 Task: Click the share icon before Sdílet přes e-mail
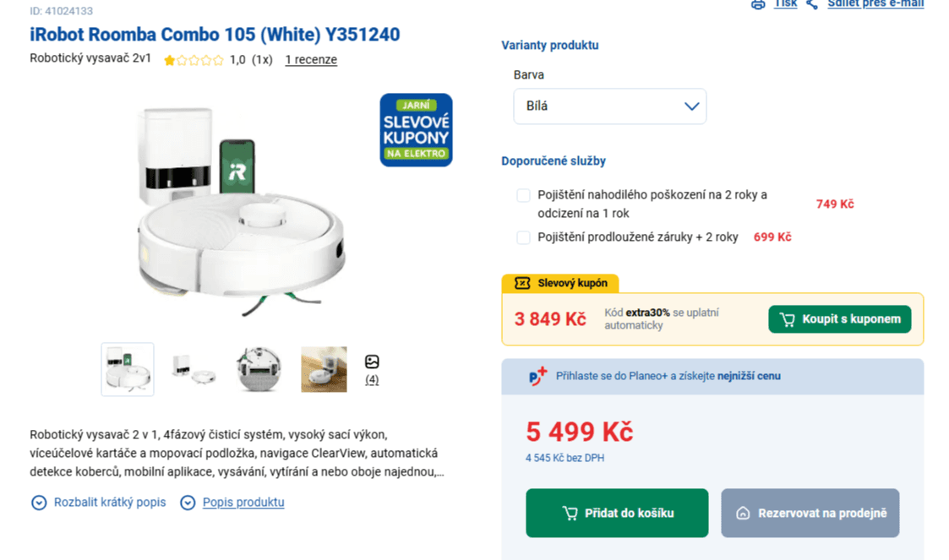pos(812,4)
